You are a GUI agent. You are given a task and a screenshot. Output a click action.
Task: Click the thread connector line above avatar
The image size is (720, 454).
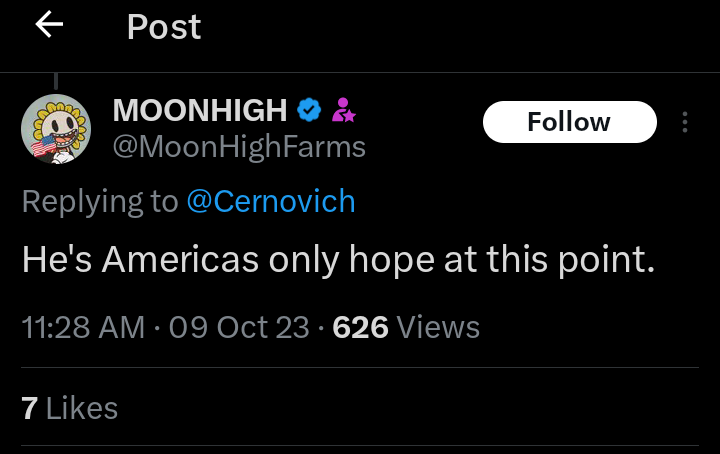[x=56, y=80]
